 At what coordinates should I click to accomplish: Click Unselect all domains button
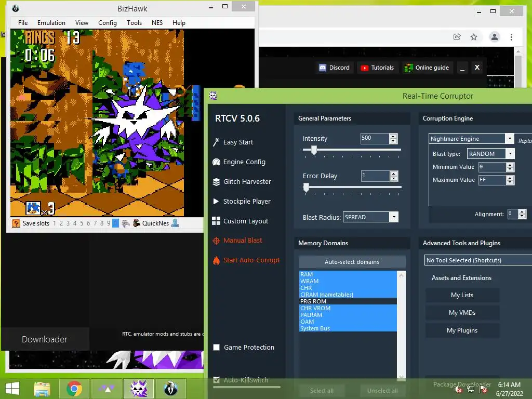point(382,391)
